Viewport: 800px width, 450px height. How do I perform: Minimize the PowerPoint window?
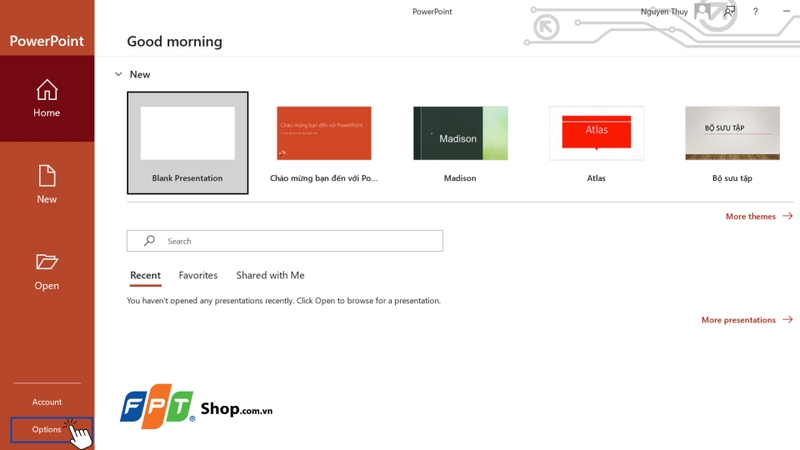[786, 11]
